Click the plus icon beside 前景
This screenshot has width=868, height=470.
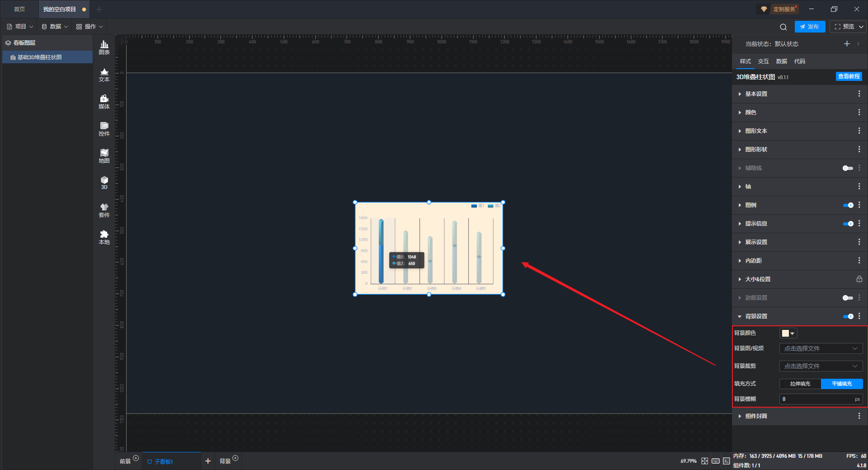[x=136, y=458]
